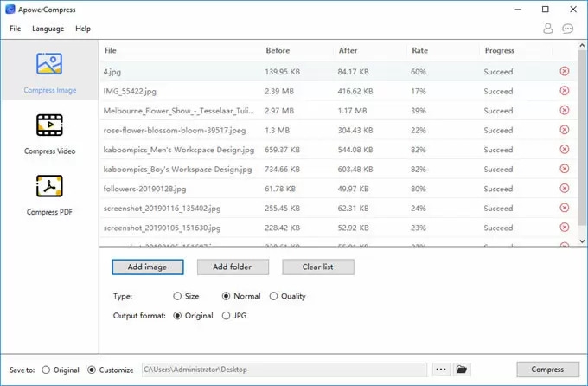588x386 pixels.
Task: Click the 416.62 KB after size
Action: pyautogui.click(x=355, y=91)
